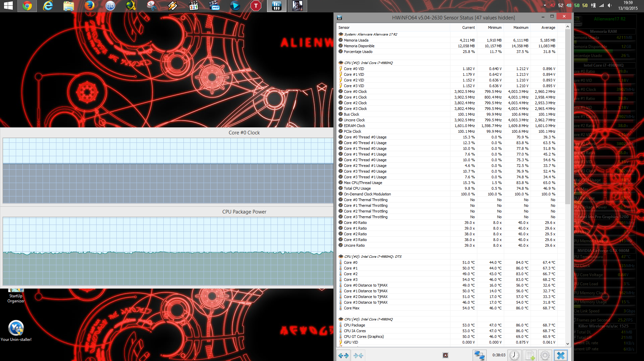644x361 pixels.
Task: Open the Your Unin-staller! desktop shortcut
Action: click(16, 331)
